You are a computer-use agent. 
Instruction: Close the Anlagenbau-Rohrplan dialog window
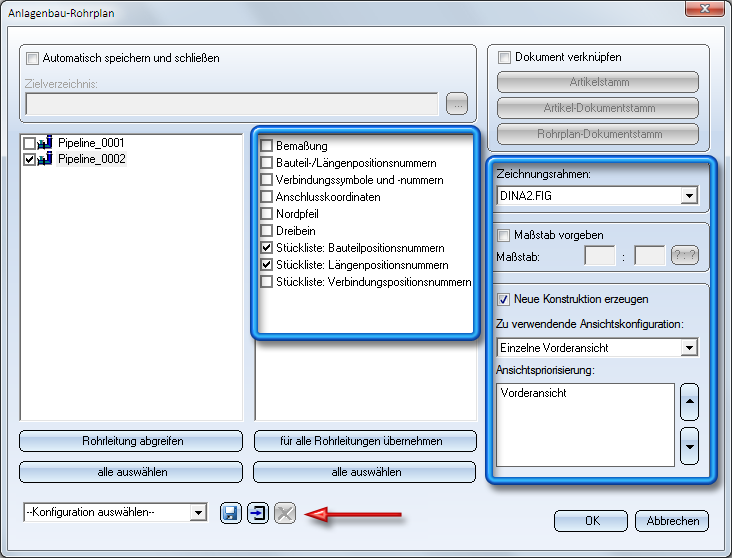(705, 8)
